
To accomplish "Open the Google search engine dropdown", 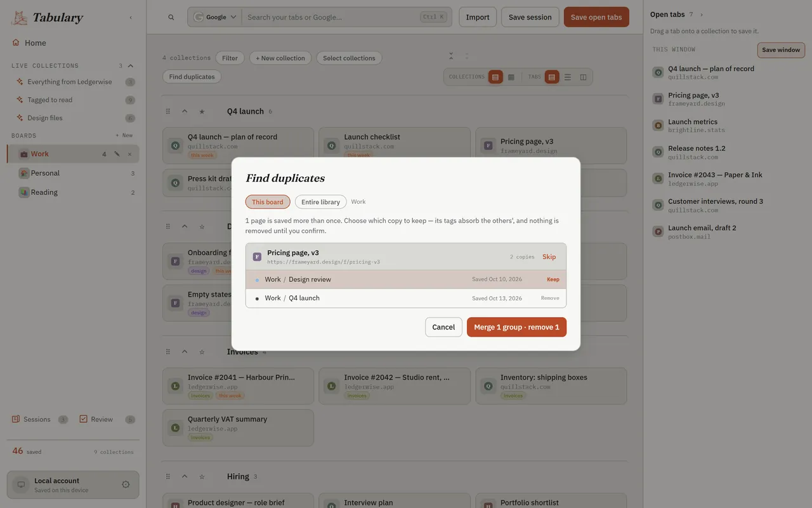I will (215, 17).
